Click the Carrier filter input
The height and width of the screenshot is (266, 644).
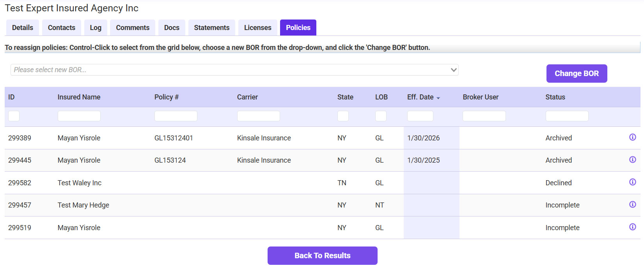pyautogui.click(x=258, y=116)
